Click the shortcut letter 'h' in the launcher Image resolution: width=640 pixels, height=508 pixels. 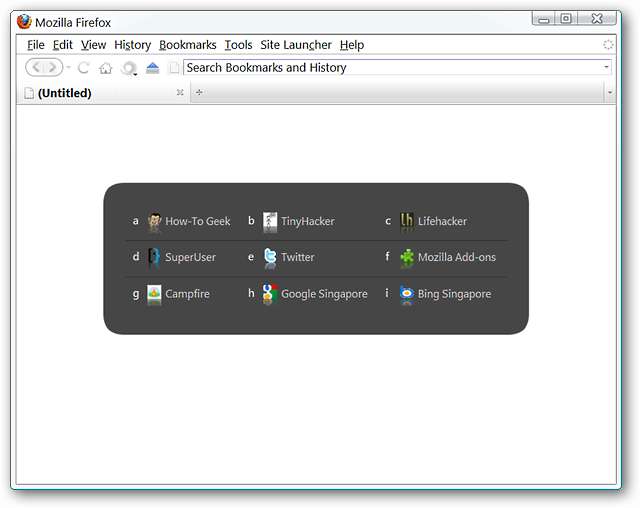pos(251,293)
